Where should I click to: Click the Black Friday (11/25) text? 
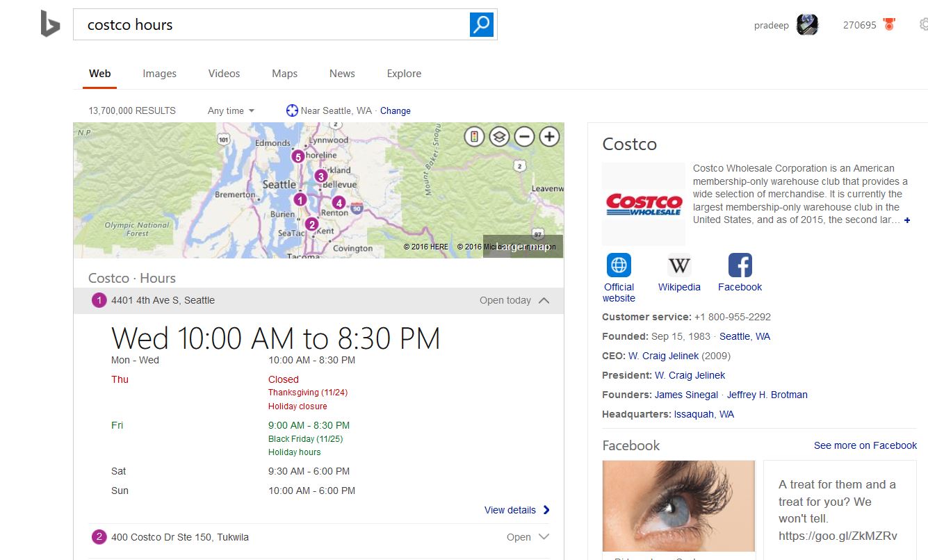tap(305, 439)
